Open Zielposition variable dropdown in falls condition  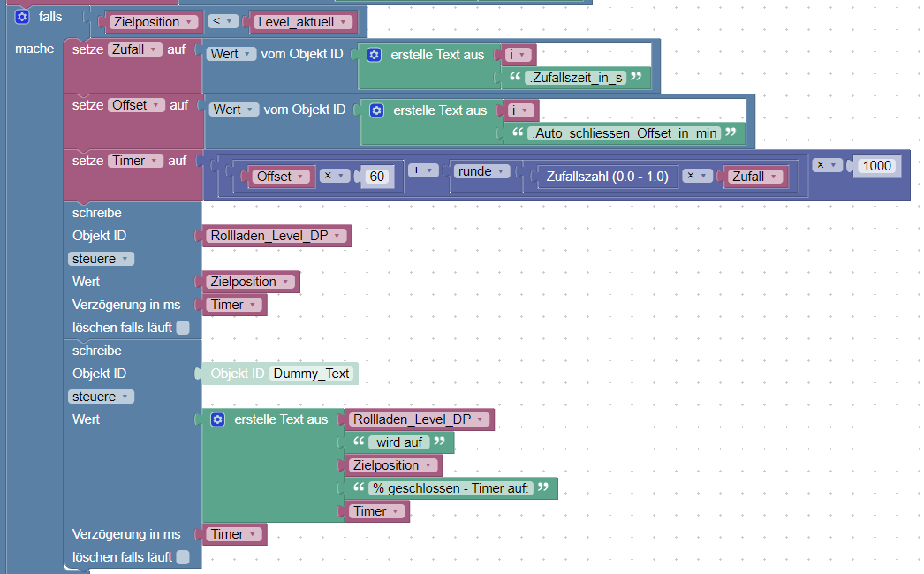[155, 22]
